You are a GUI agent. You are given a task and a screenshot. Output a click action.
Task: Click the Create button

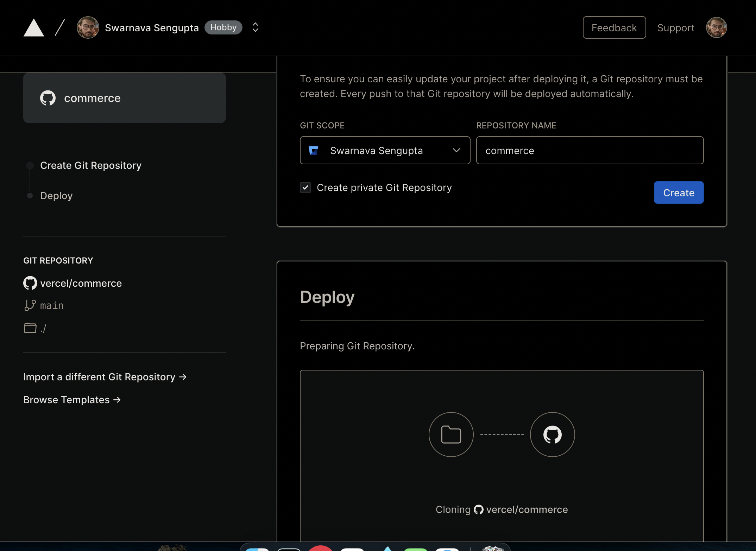coord(678,192)
